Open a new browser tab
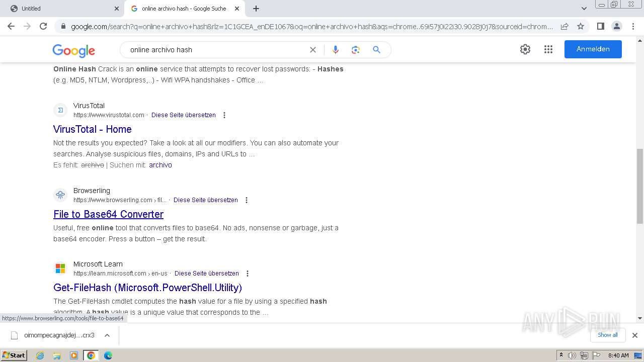 click(256, 9)
